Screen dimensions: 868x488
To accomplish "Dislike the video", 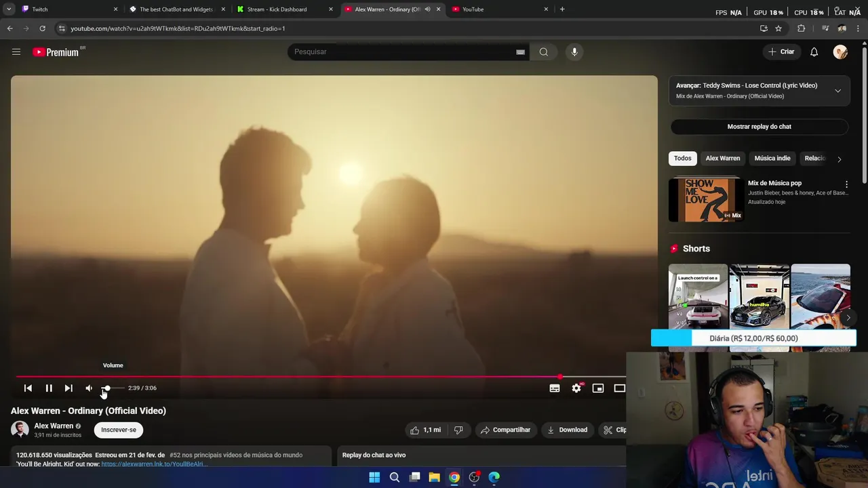I will coord(458,430).
